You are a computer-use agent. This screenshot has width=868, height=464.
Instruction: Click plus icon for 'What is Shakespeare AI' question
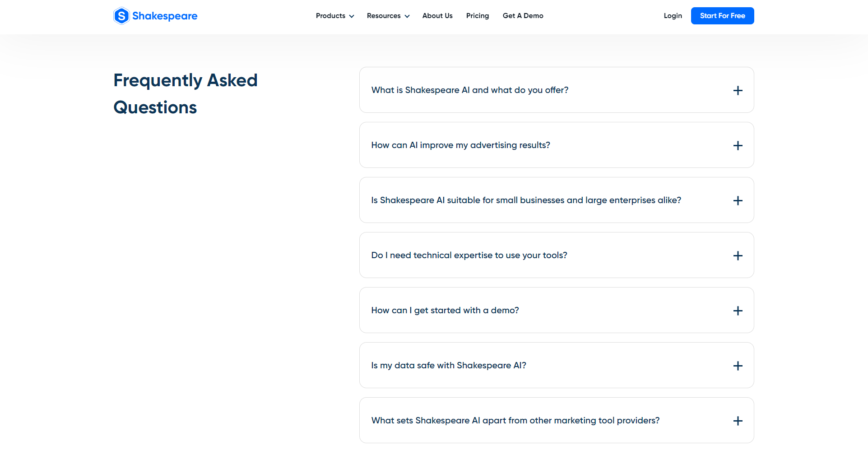[738, 90]
